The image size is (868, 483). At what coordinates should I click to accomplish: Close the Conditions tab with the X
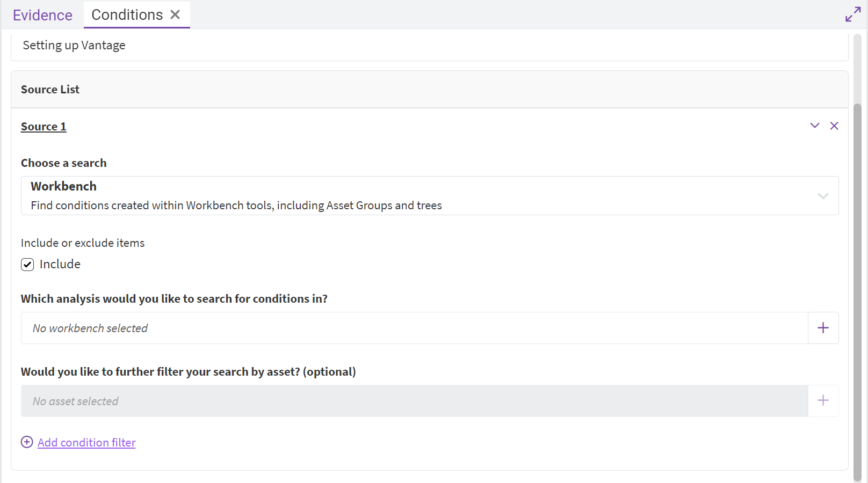click(175, 15)
